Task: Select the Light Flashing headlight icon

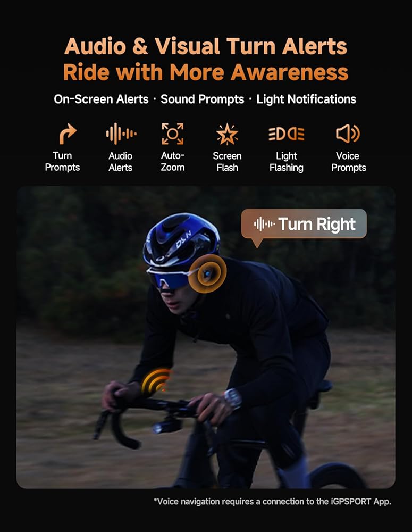Action: pos(287,134)
